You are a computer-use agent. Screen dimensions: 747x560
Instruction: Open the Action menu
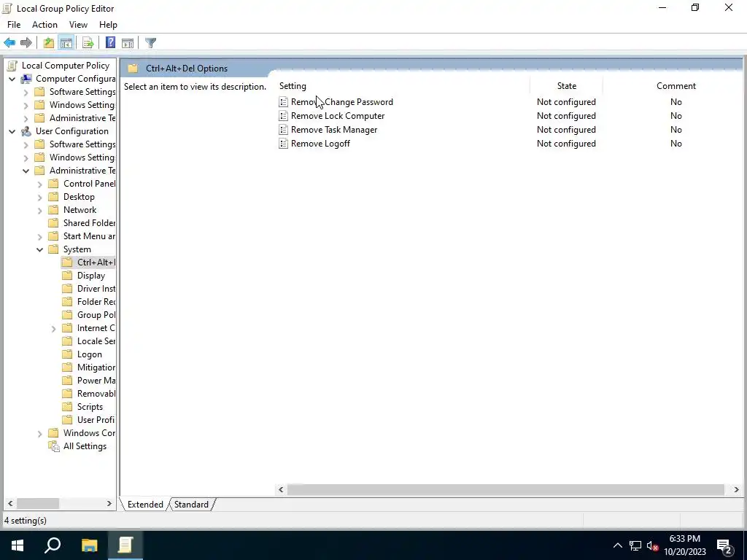pos(44,25)
